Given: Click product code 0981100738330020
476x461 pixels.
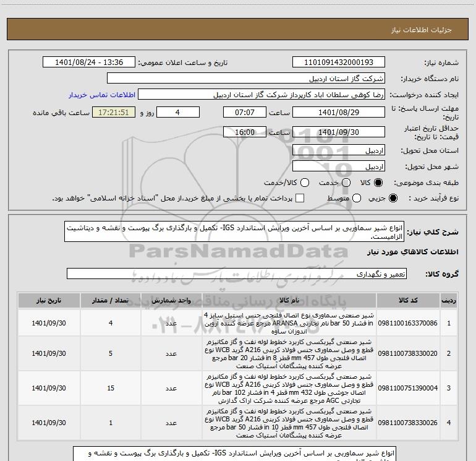Looking at the screenshot, I should click(x=408, y=353).
